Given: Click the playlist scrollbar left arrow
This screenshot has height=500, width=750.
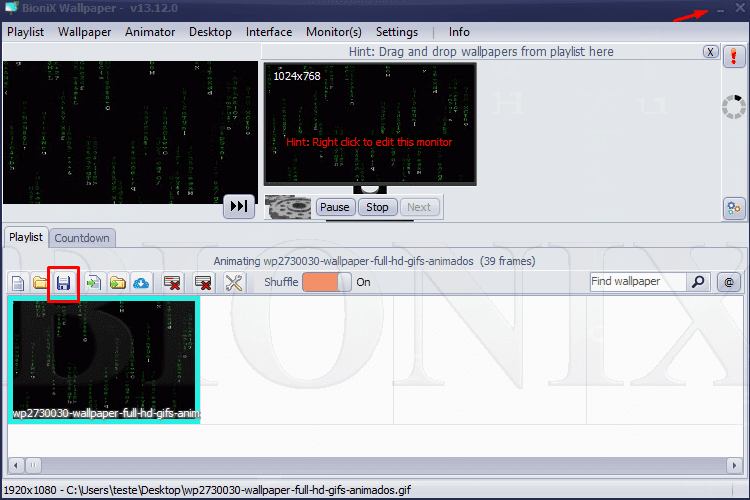Looking at the screenshot, I should pos(16,465).
